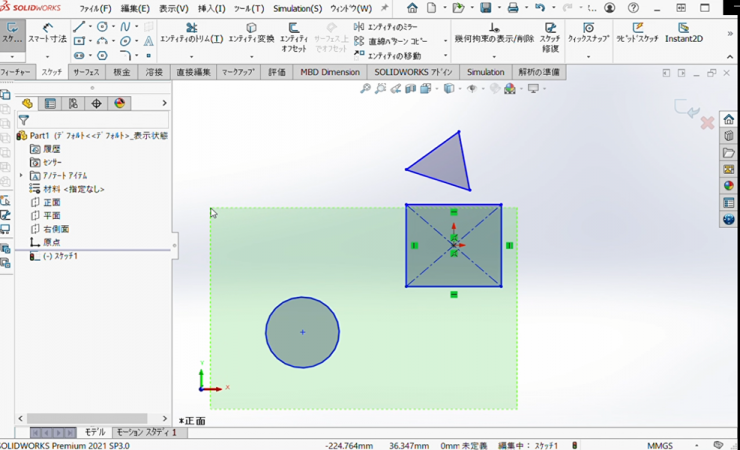Open 幾何拘束の表示/削除 dropdown arrow

click(x=494, y=57)
